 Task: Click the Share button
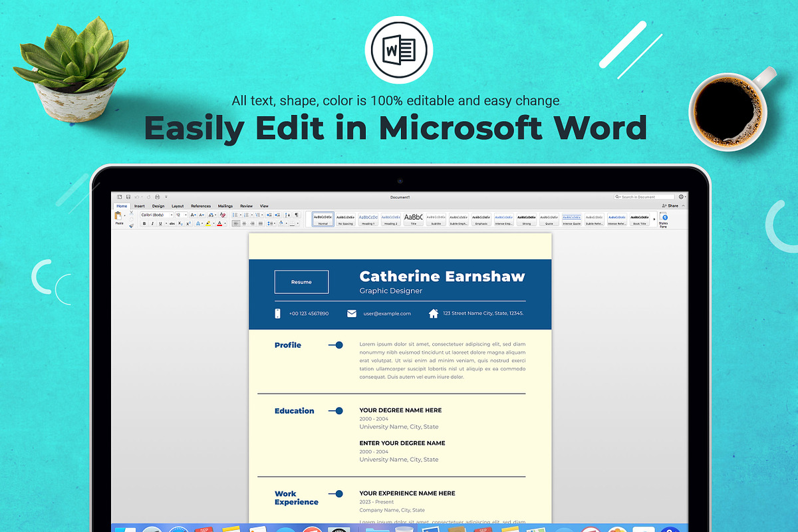670,205
